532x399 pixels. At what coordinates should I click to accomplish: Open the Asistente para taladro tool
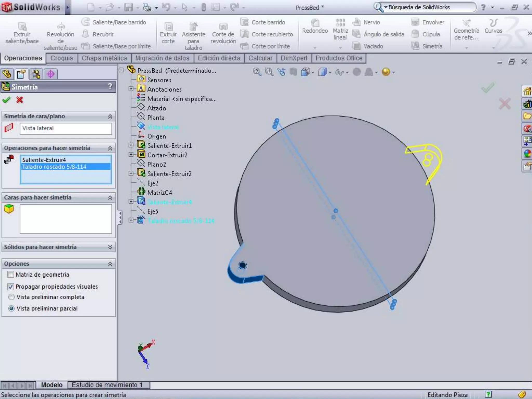click(194, 27)
